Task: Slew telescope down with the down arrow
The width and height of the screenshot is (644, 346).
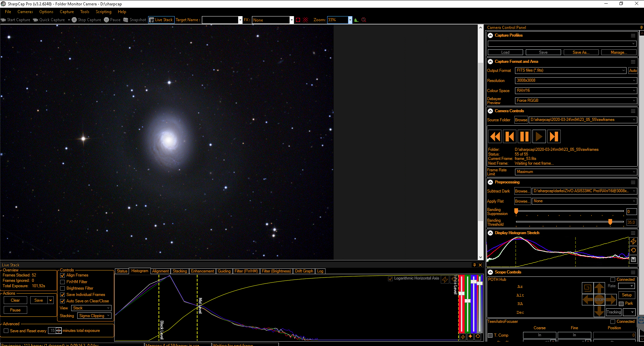Action: click(599, 311)
